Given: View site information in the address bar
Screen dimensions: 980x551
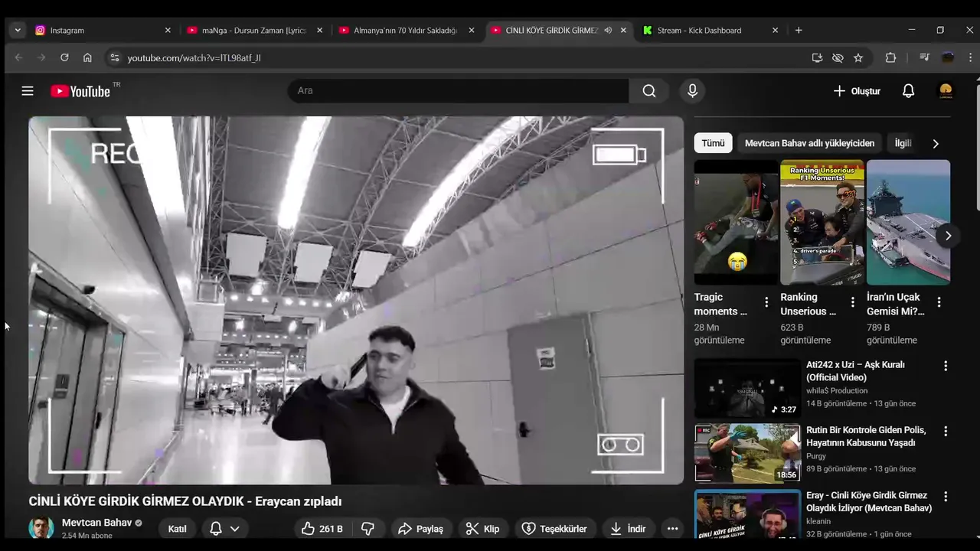Looking at the screenshot, I should tap(114, 57).
